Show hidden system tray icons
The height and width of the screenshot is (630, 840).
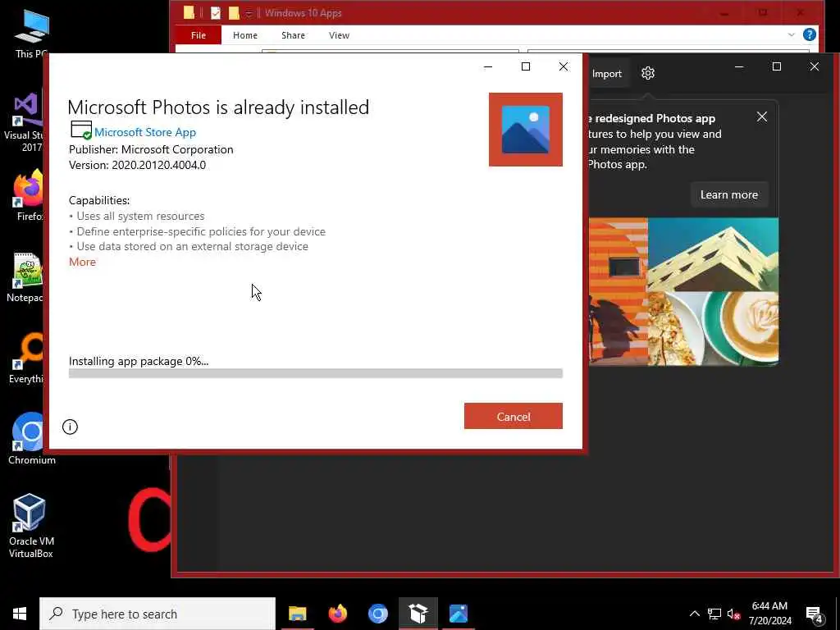coord(694,614)
